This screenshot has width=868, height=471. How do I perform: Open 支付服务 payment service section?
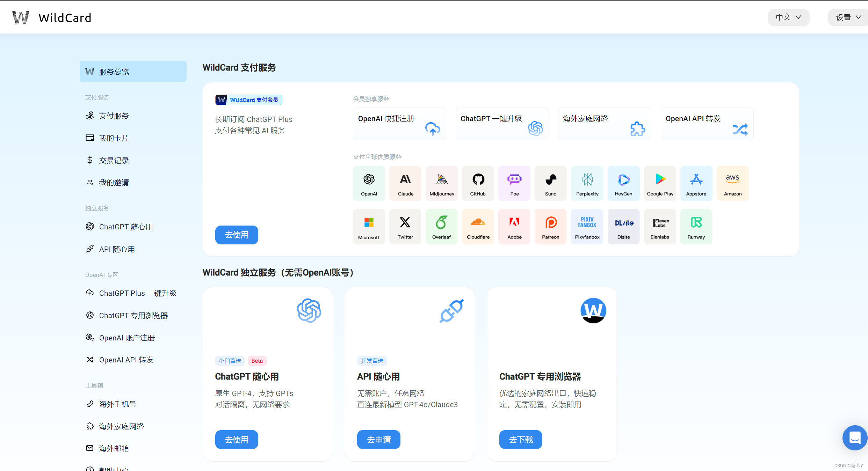(x=114, y=116)
